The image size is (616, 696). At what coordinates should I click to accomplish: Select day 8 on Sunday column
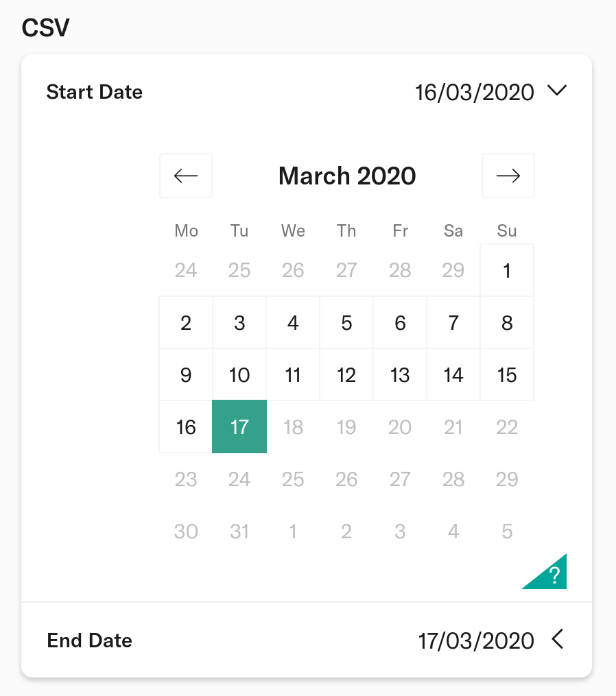tap(507, 323)
